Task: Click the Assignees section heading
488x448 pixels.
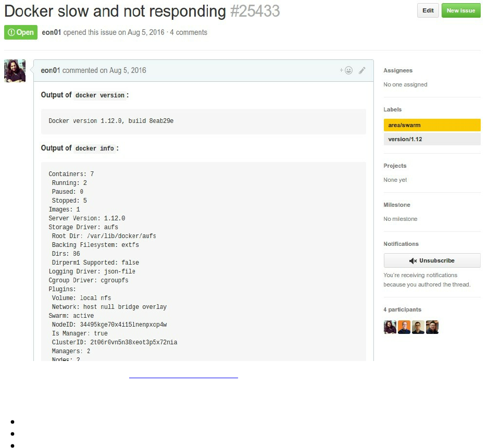Action: coord(398,70)
